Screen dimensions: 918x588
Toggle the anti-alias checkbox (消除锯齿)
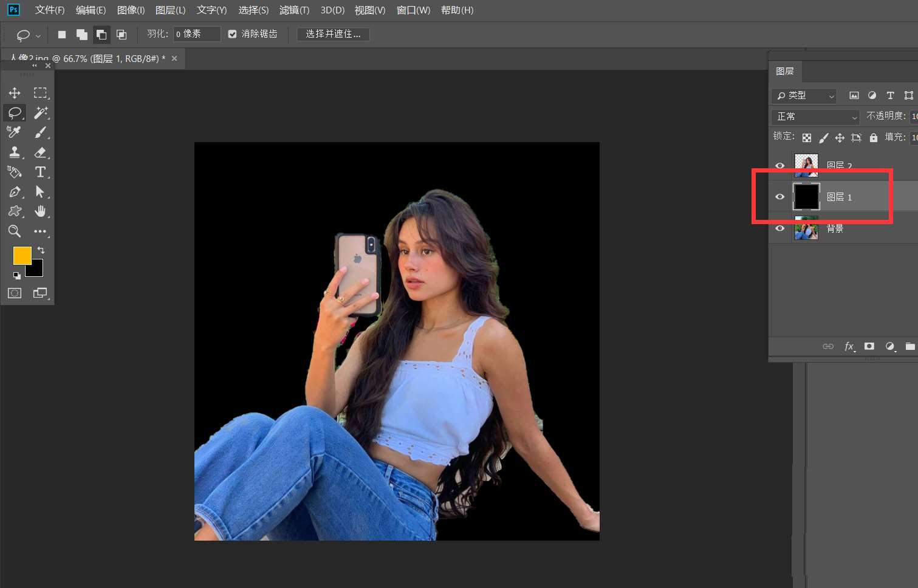click(232, 34)
